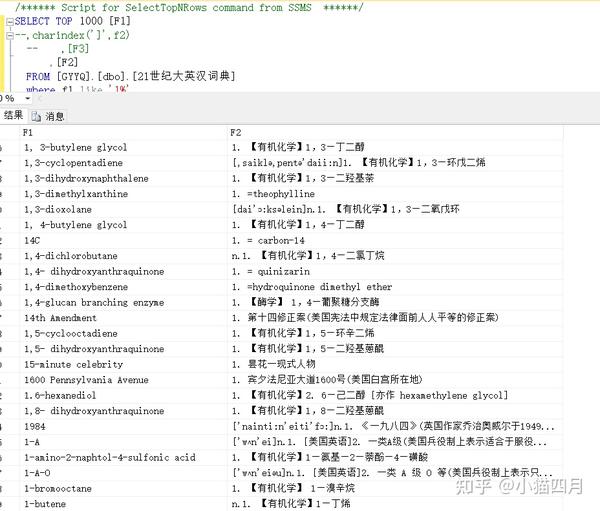Select cell '1.6-hexanediol'
The width and height of the screenshot is (600, 511).
click(124, 395)
